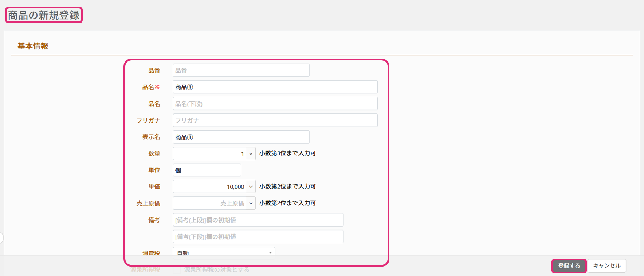Expand the 単価 dropdown arrow
Screen dimensions: 644x276
point(251,187)
